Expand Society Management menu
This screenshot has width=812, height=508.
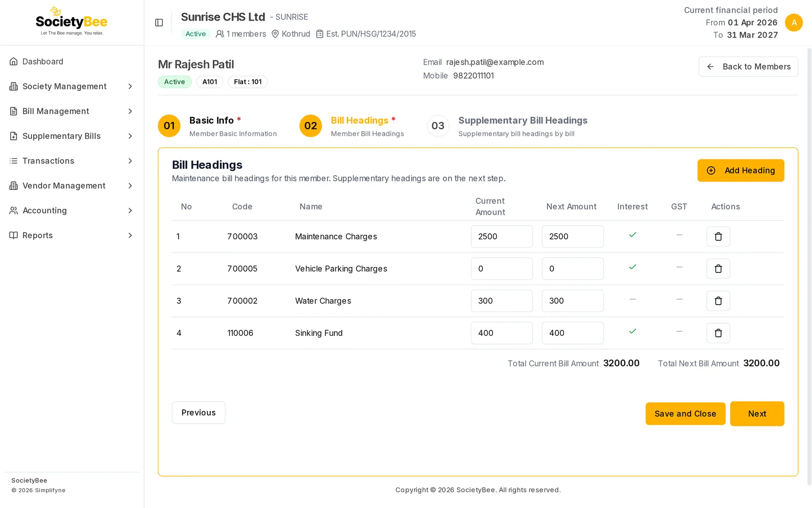pyautogui.click(x=72, y=86)
